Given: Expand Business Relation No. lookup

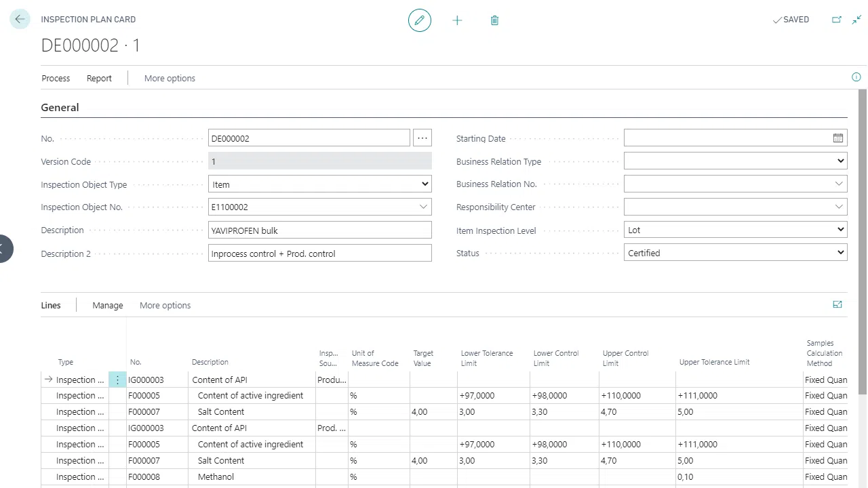Looking at the screenshot, I should point(839,184).
